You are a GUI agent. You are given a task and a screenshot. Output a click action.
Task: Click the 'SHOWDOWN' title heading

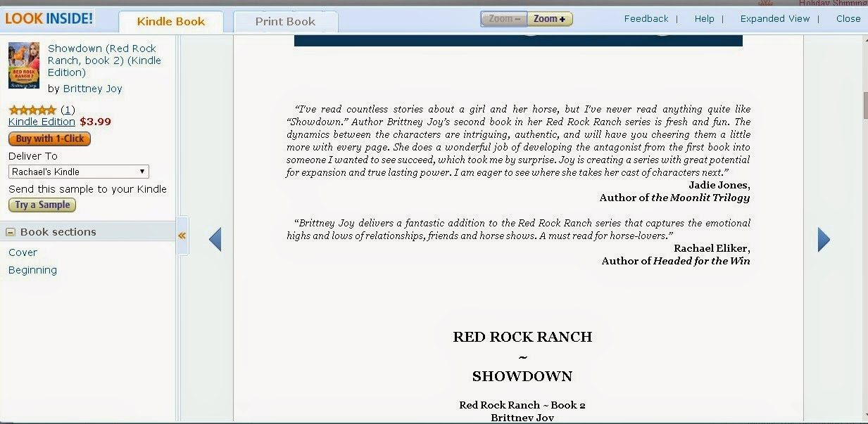[522, 376]
